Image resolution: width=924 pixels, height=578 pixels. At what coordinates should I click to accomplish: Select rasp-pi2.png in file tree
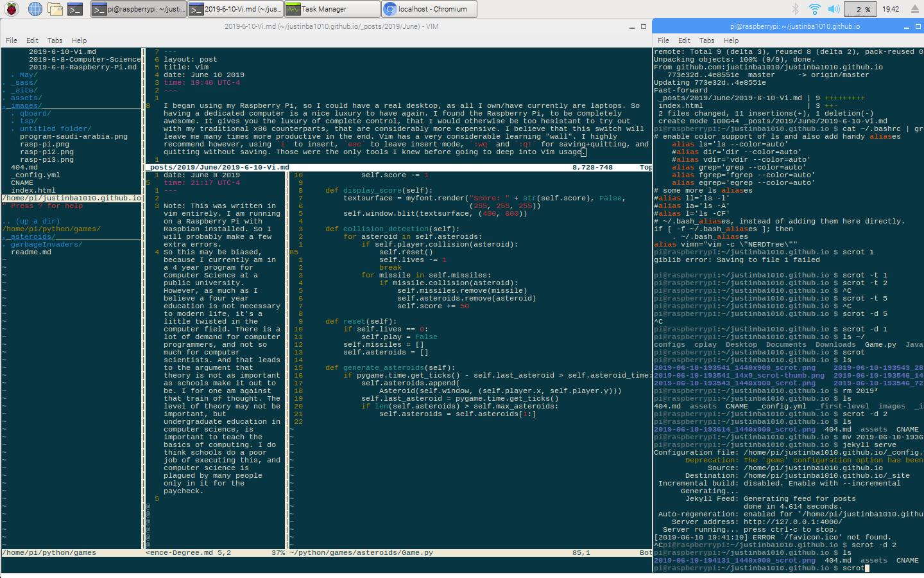(x=47, y=152)
